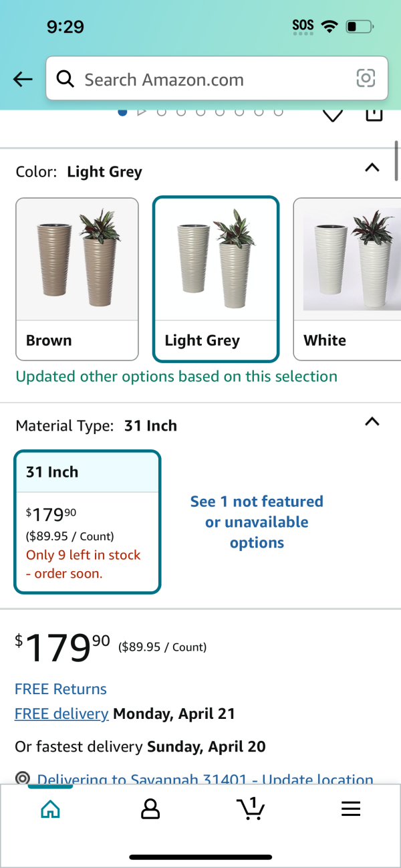Viewport: 401px width, 868px height.
Task: Collapse the Material Type section chevron
Action: click(x=372, y=422)
